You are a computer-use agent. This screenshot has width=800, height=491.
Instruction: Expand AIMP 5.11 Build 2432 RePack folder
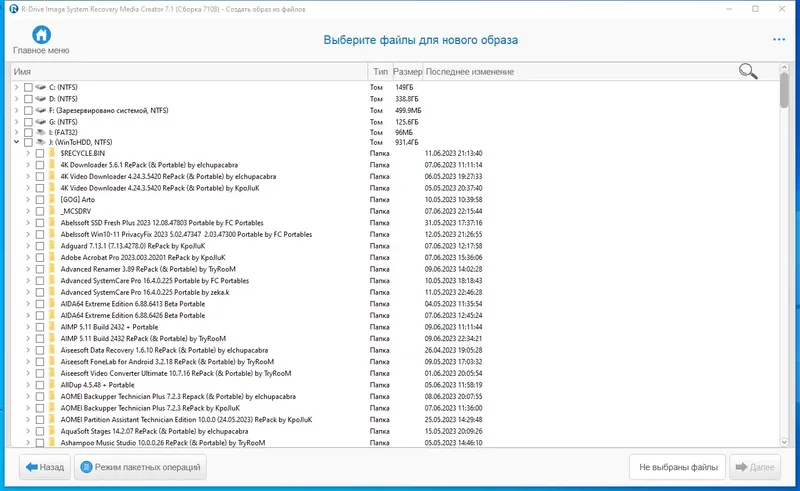[x=28, y=339]
